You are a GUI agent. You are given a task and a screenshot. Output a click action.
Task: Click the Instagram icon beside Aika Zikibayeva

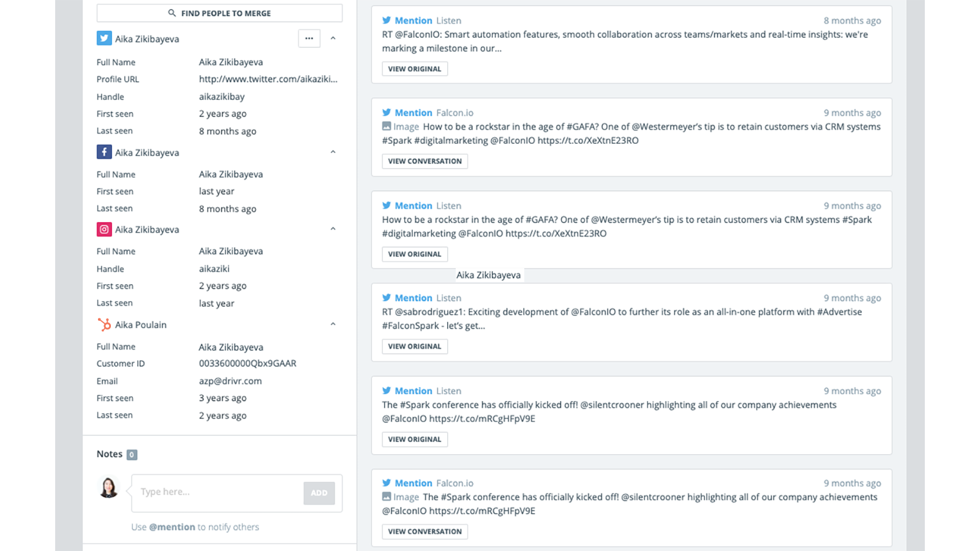click(104, 230)
